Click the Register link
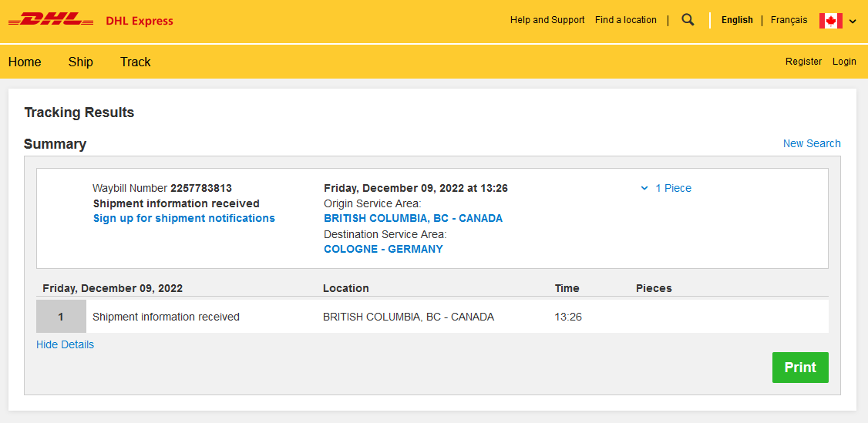868x423 pixels. 803,62
